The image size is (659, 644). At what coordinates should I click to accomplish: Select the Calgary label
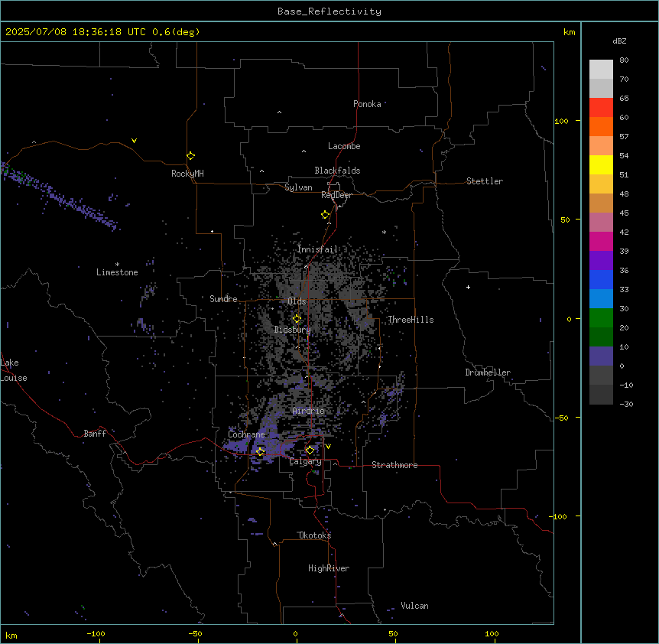[x=306, y=461]
